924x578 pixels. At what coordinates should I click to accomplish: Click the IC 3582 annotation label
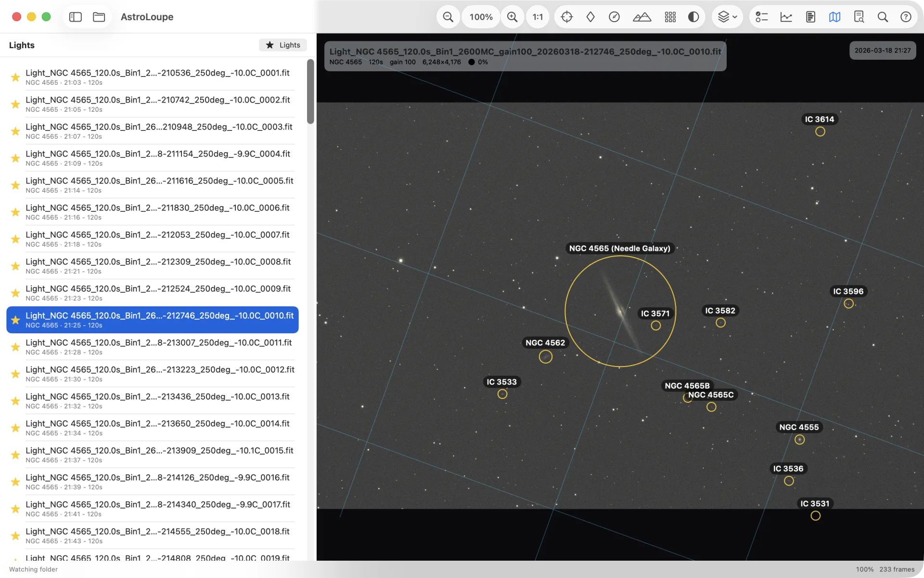(720, 311)
